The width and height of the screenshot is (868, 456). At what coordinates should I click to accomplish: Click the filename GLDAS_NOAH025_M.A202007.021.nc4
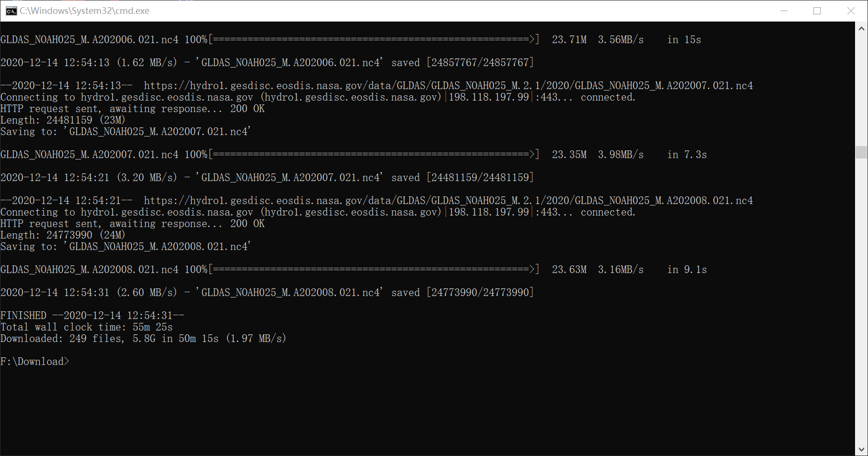click(89, 154)
